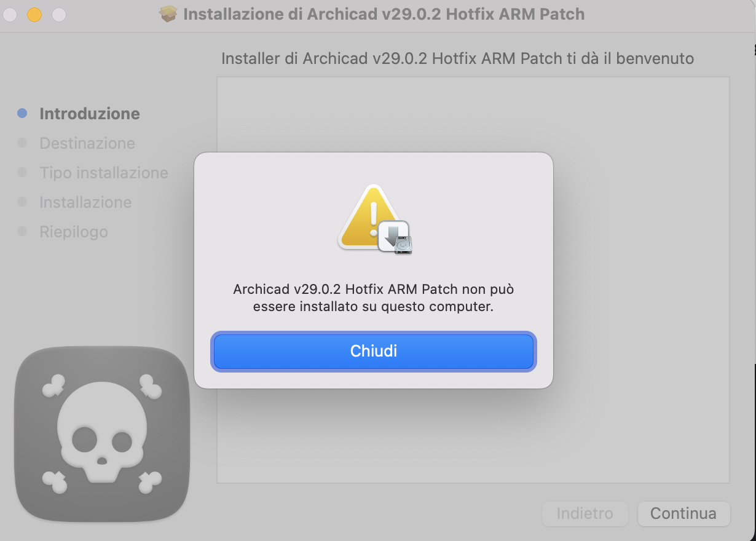The image size is (756, 541).
Task: Click the blue bullet beside Introduzione
Action: click(23, 113)
